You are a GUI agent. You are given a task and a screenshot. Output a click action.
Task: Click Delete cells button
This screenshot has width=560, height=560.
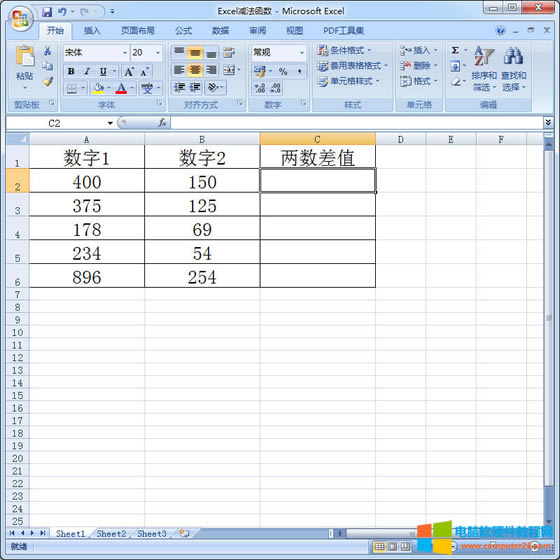point(418,66)
